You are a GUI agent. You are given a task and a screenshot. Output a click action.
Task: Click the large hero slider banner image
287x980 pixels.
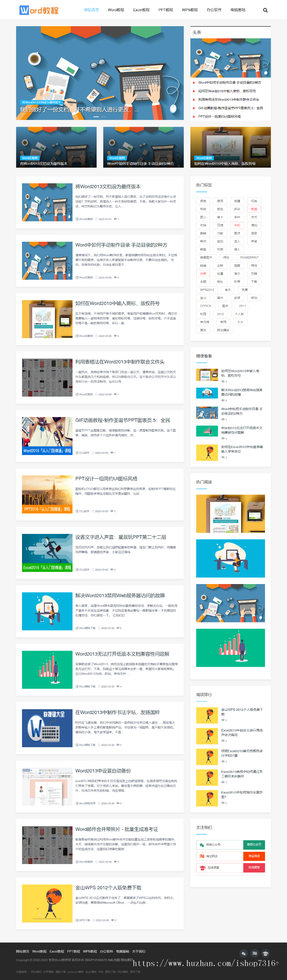99,73
